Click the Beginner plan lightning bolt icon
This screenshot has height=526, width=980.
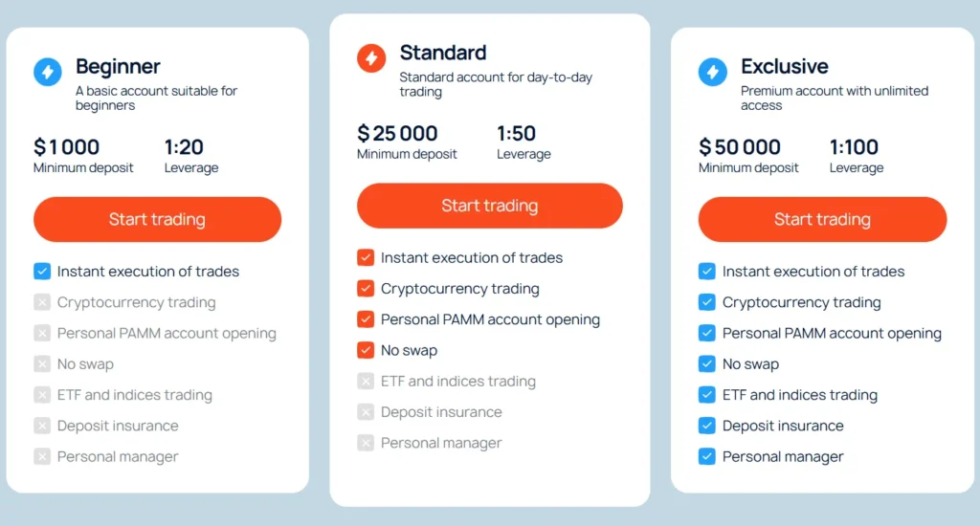tap(48, 72)
